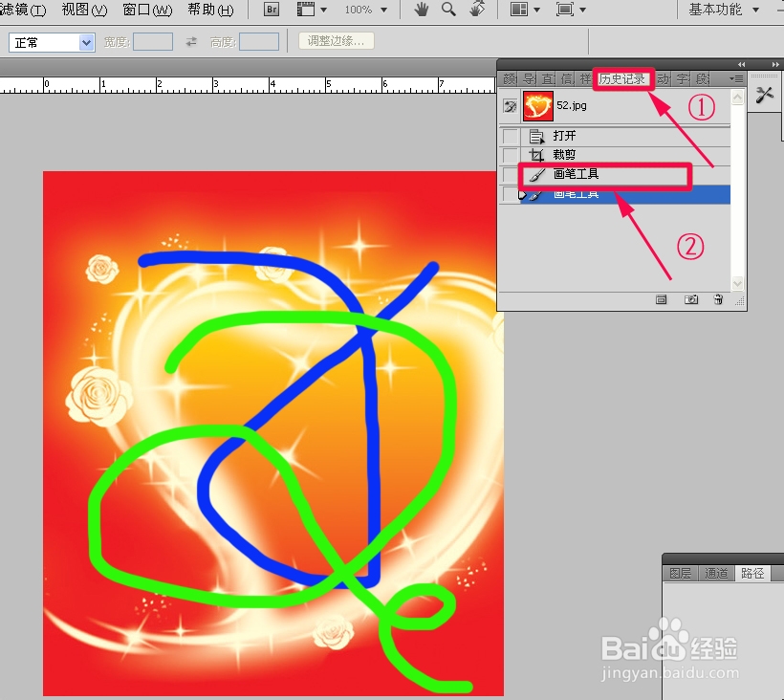Switch to the 路径 paths tab
The width and height of the screenshot is (784, 700).
(752, 573)
